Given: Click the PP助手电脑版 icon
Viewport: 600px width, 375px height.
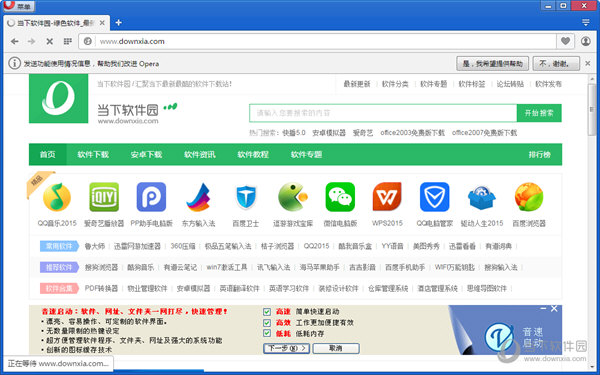Looking at the screenshot, I should [152, 197].
